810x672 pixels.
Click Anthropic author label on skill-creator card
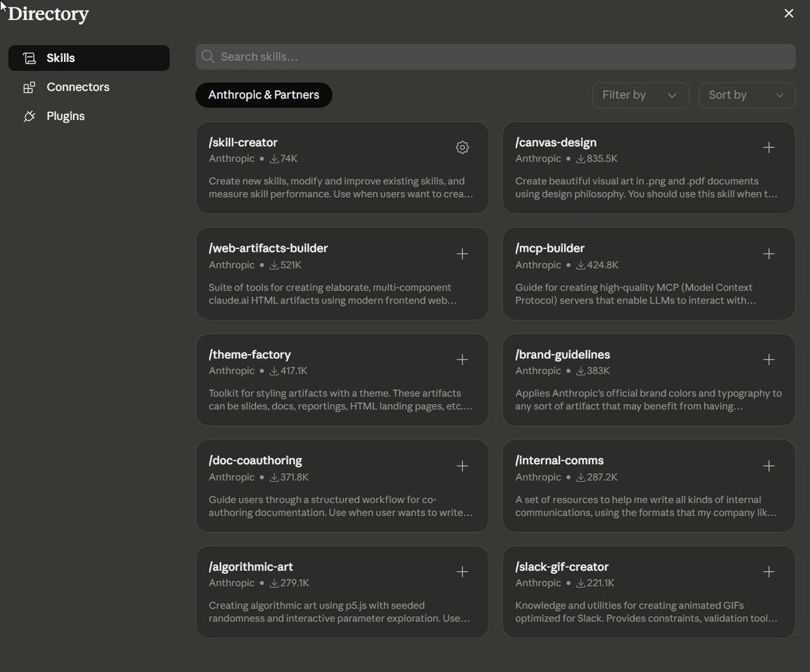232,159
